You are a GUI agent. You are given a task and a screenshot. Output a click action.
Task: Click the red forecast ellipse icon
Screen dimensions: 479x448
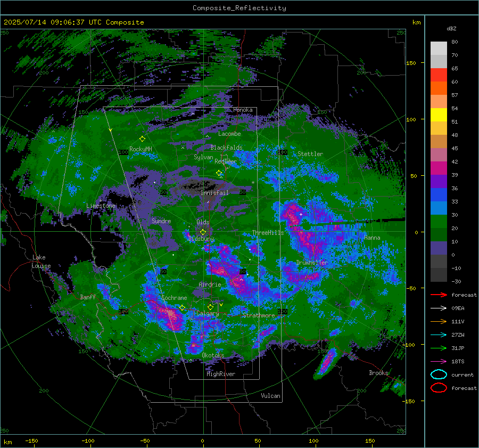439,388
